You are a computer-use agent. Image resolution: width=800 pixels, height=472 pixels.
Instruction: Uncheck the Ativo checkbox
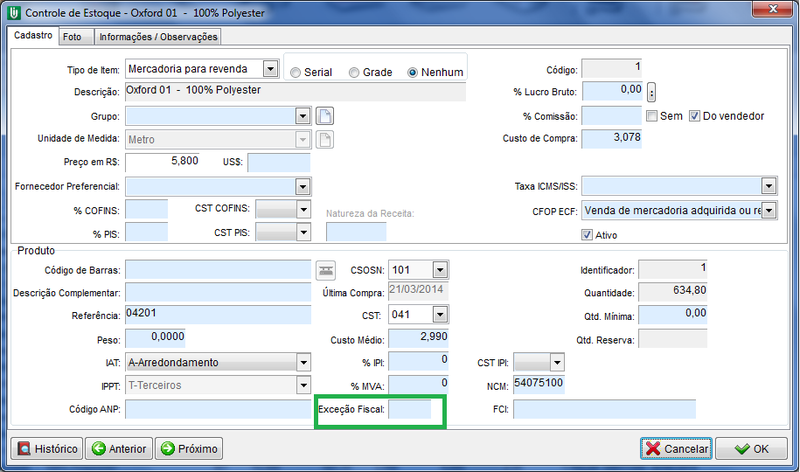(x=587, y=235)
